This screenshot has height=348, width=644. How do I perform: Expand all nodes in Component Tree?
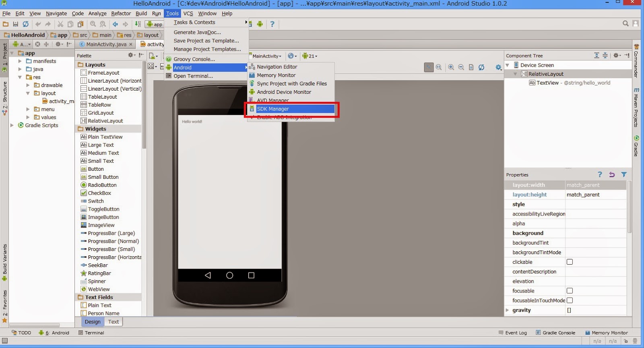[x=597, y=56]
